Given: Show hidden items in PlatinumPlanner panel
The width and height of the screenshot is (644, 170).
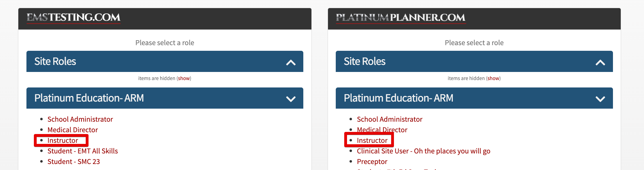Looking at the screenshot, I should (x=493, y=78).
